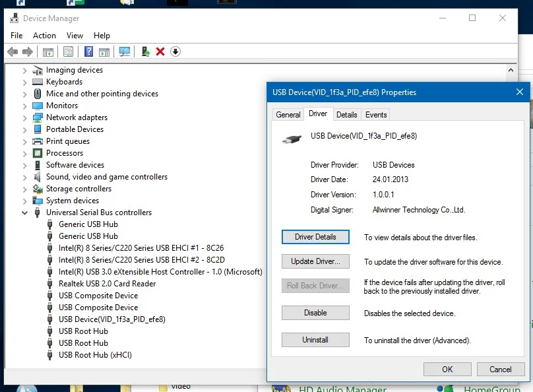Click the Disable down-arrow toolbar icon
Screen dimensions: 533x392
coord(175,51)
